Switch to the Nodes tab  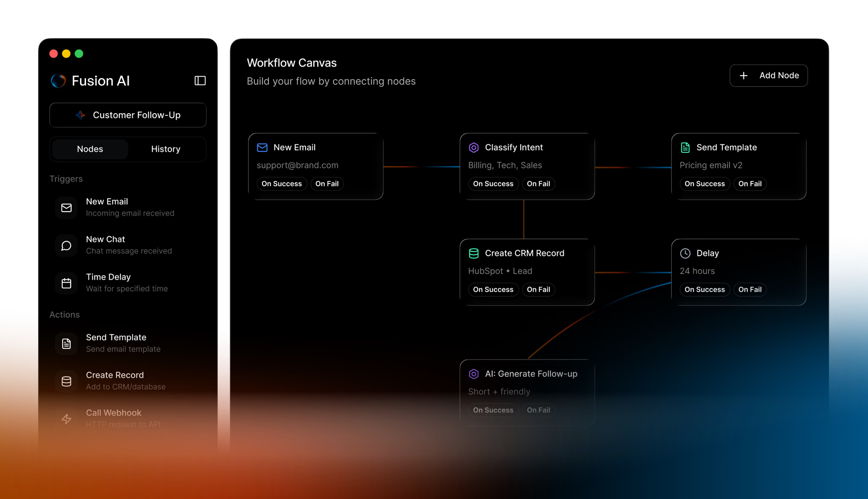pos(90,149)
